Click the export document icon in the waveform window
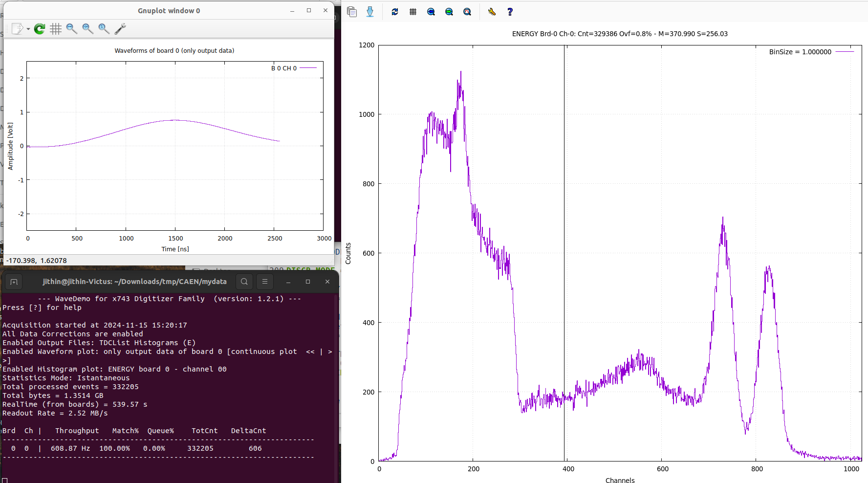 pyautogui.click(x=17, y=29)
